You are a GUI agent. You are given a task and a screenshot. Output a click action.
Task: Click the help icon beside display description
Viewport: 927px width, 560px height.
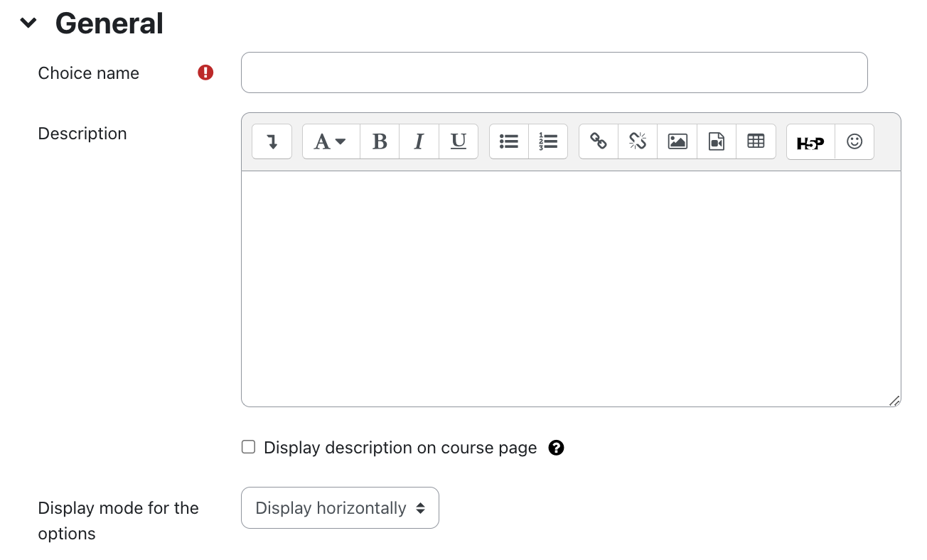(x=557, y=447)
